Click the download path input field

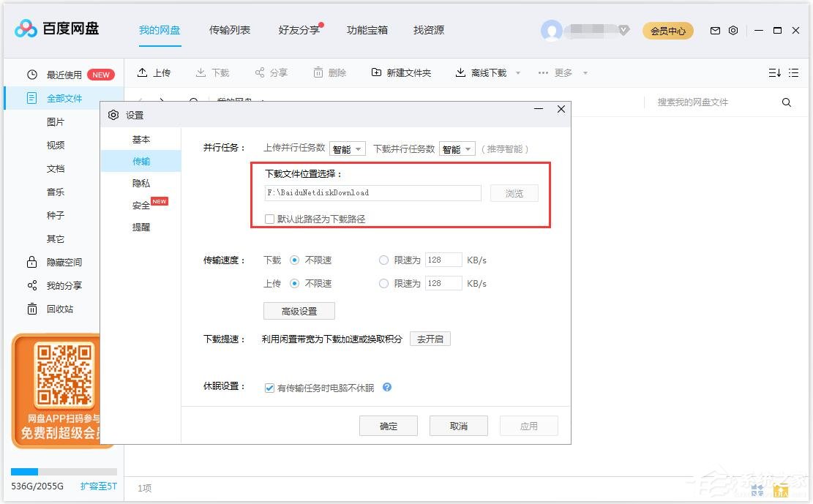tap(373, 193)
